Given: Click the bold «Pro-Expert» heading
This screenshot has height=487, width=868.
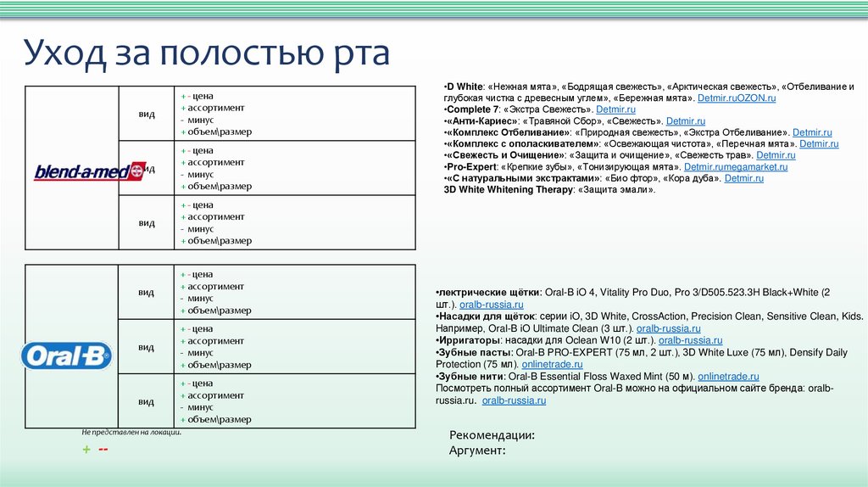Looking at the screenshot, I should tap(471, 167).
